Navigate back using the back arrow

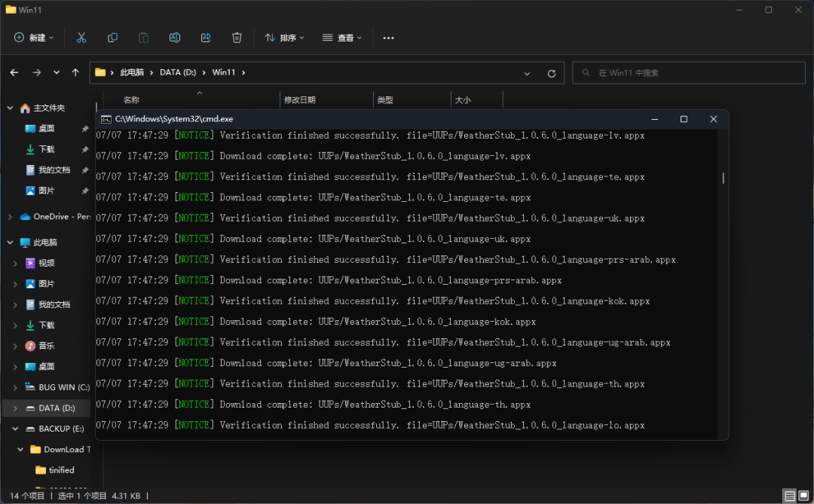14,73
